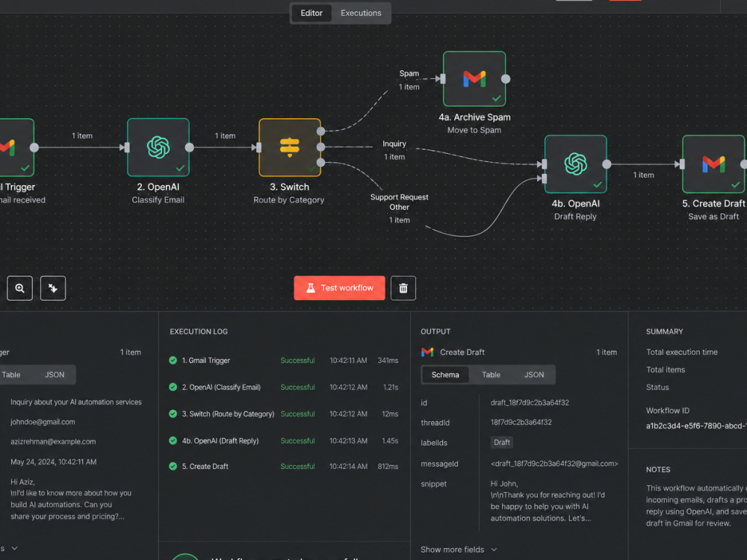Viewport: 747px width, 560px height.
Task: Click the Total execution time summary label
Action: coord(682,352)
